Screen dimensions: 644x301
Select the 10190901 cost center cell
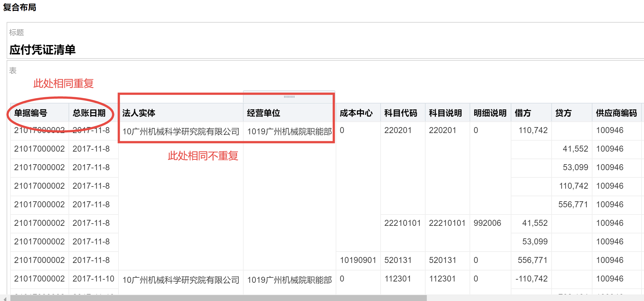click(358, 260)
